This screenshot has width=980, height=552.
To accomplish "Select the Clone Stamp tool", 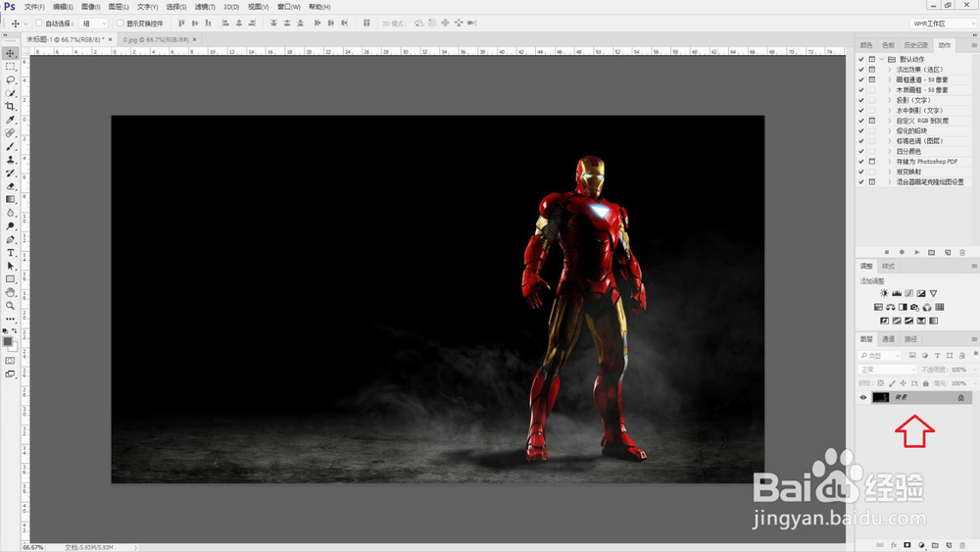I will click(x=10, y=160).
